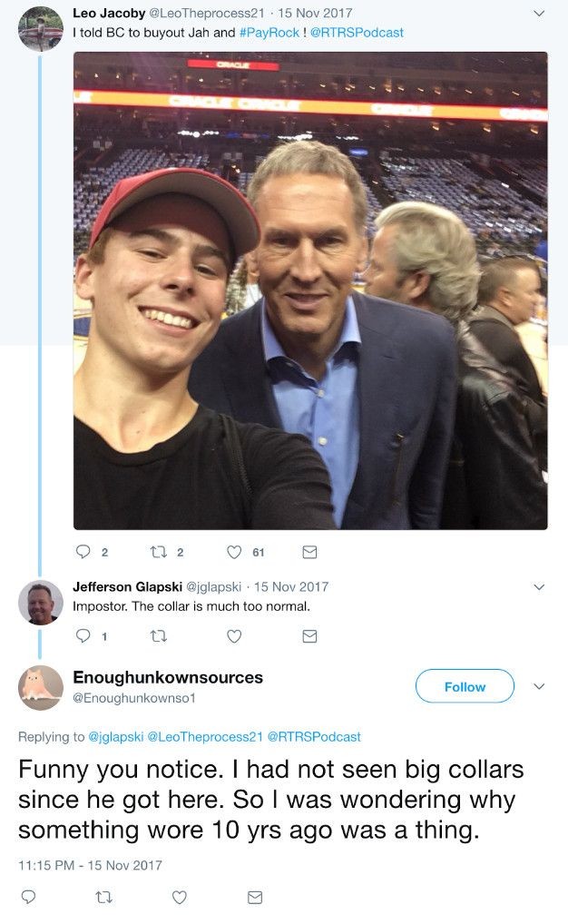Like the Enoughunkownsources reply tweet

click(x=179, y=897)
